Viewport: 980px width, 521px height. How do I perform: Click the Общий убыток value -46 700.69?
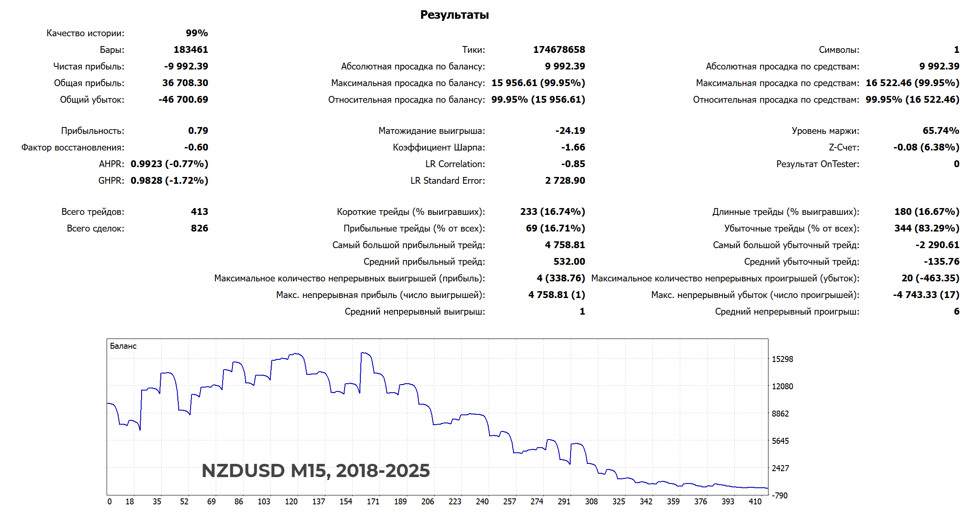[x=183, y=100]
